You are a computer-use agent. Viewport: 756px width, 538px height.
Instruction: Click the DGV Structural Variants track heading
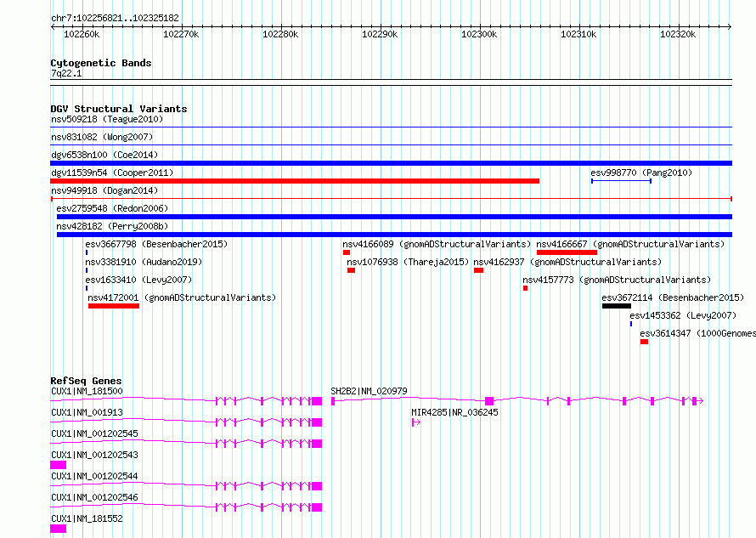[119, 109]
